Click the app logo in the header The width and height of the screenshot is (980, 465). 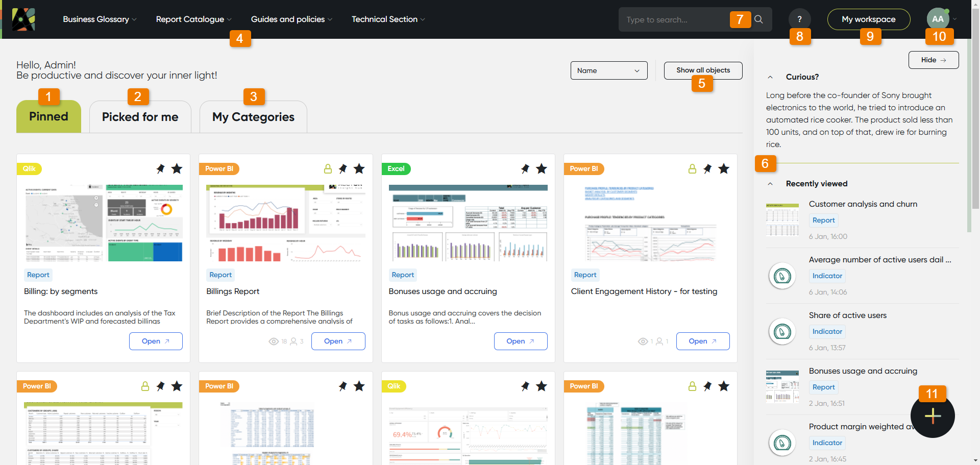(23, 19)
